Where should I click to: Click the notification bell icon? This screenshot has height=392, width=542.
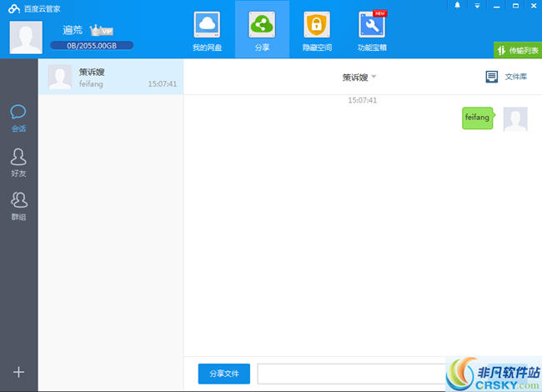pyautogui.click(x=457, y=5)
